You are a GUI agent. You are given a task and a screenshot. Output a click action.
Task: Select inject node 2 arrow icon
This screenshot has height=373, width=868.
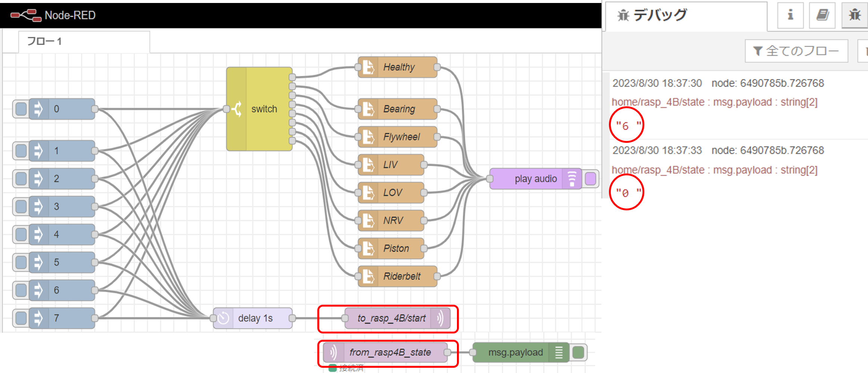coord(38,179)
